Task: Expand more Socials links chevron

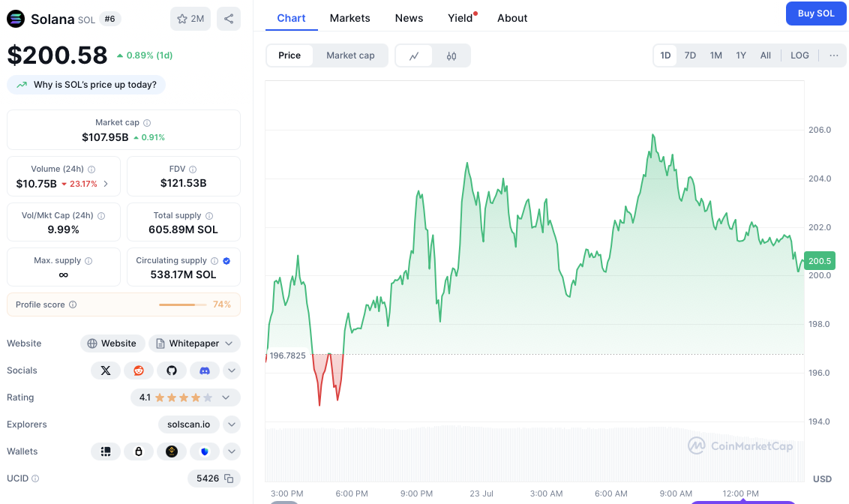Action: (x=232, y=370)
